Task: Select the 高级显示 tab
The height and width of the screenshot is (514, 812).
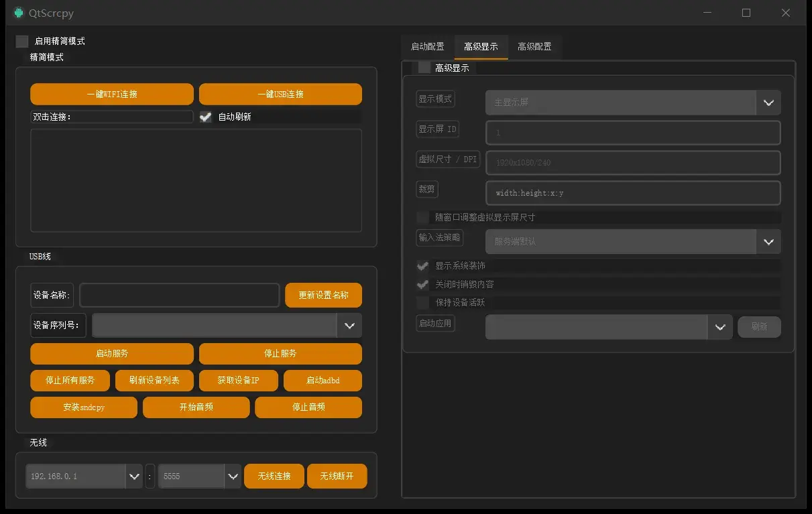Action: coord(481,47)
